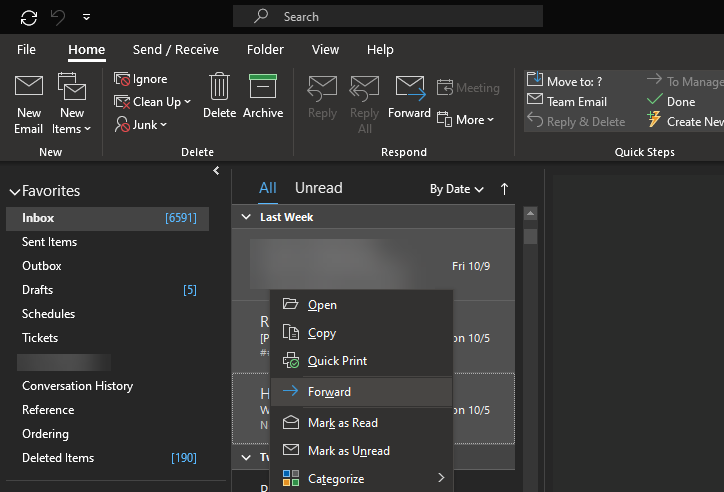724x492 pixels.
Task: Open the By Date sort dropdown
Action: click(456, 189)
